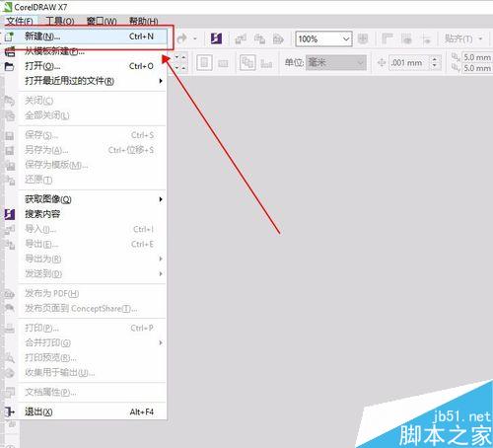The height and width of the screenshot is (448, 493).
Task: Click the apply layout to current page icon
Action: (266, 63)
